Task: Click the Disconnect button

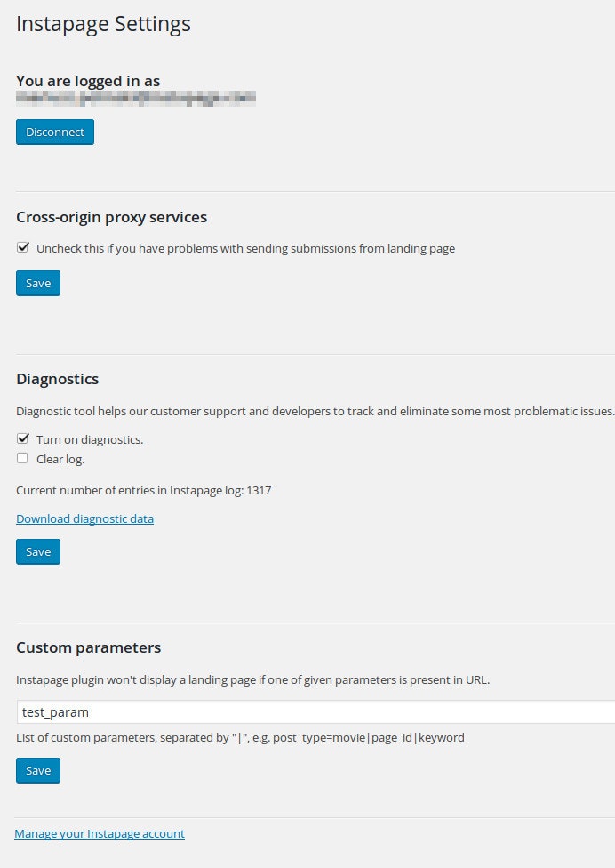Action: click(54, 132)
